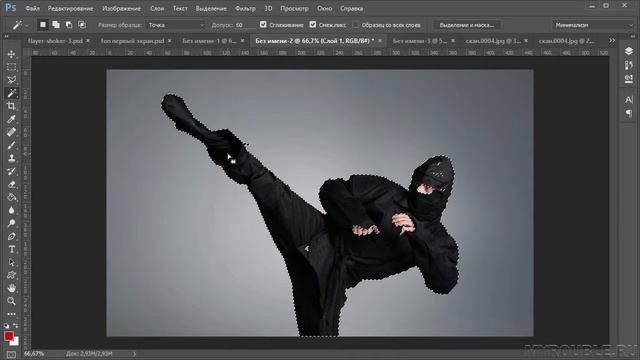Select the Zoom tool
The image size is (640, 360).
(x=11, y=301)
